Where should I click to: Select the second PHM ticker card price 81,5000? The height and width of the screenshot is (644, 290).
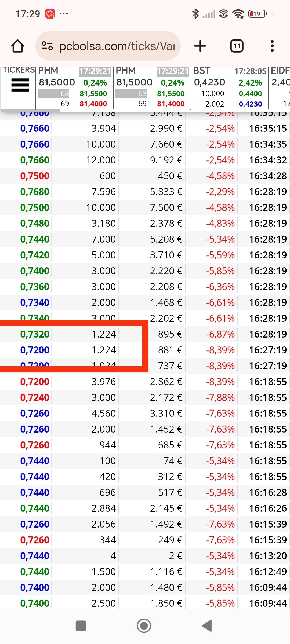[134, 82]
